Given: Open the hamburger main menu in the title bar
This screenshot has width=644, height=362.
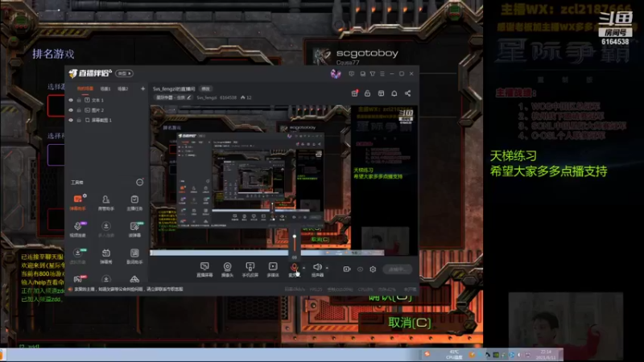Looking at the screenshot, I should [x=382, y=74].
